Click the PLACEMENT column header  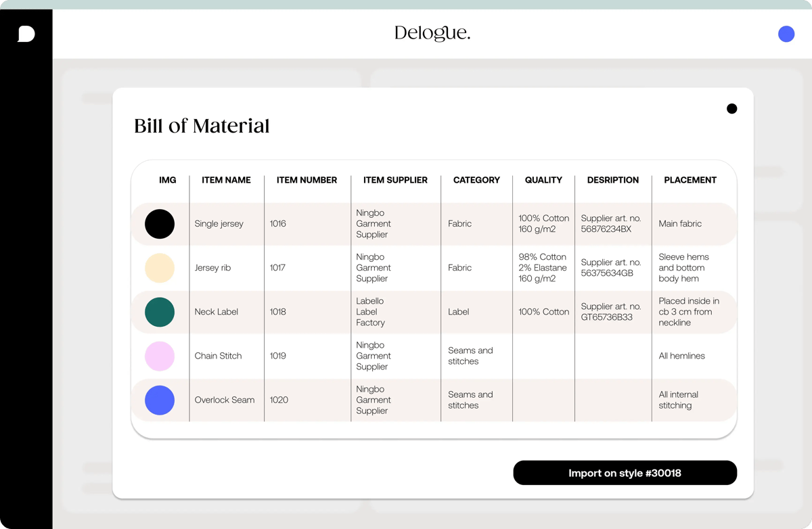[690, 180]
